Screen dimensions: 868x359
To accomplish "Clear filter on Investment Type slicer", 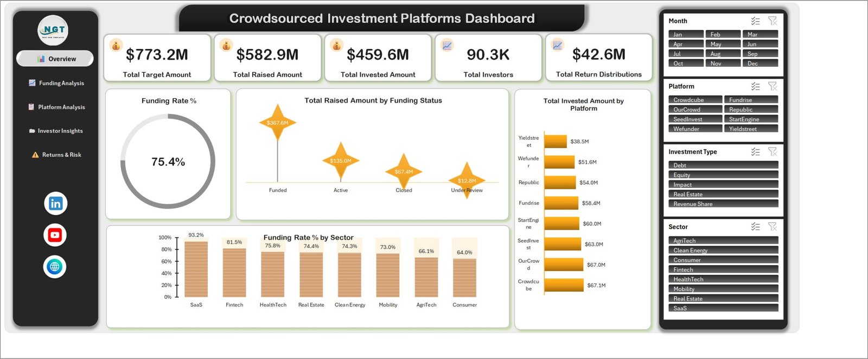I will (773, 152).
